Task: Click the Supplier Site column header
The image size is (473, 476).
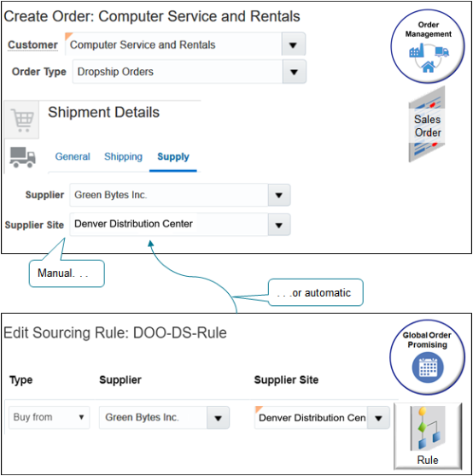Action: tap(286, 379)
